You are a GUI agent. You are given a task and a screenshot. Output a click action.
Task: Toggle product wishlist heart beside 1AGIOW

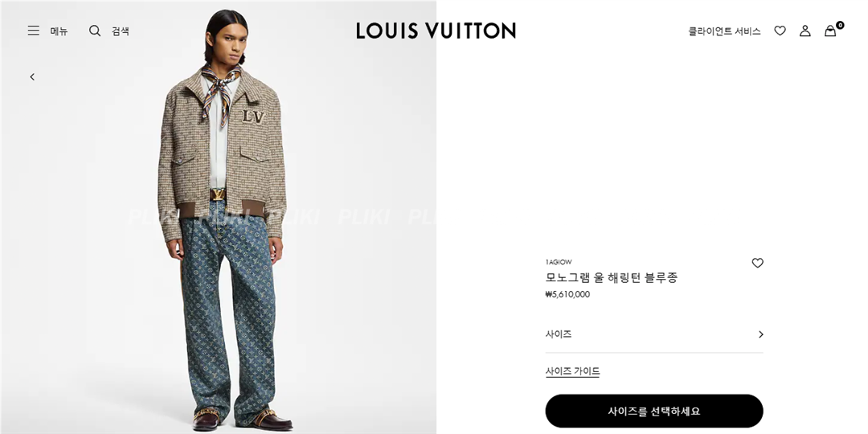point(757,263)
